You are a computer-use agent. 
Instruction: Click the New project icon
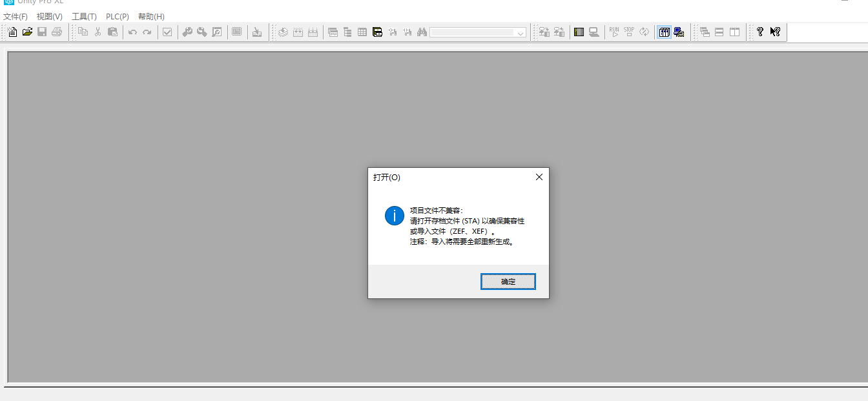pyautogui.click(x=12, y=32)
